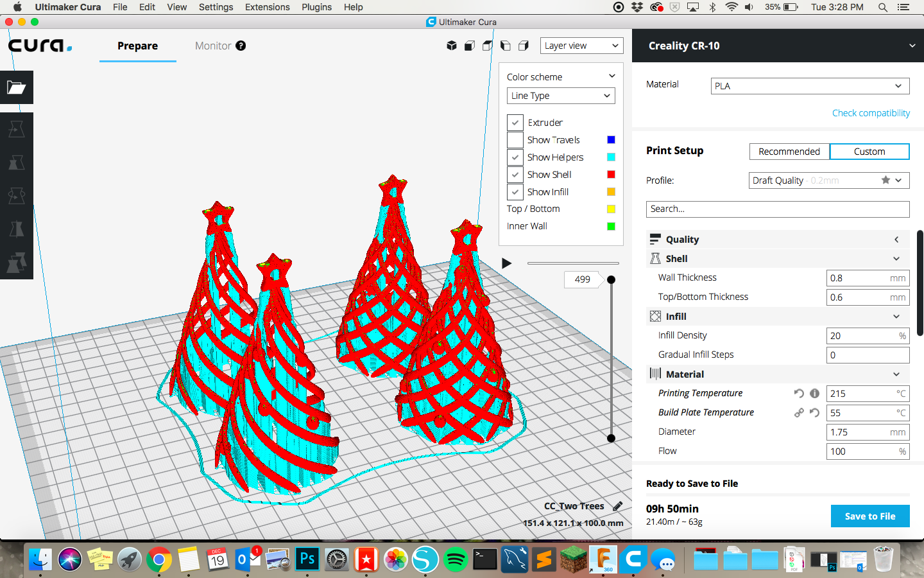Click the bottom handle of layer slider

coord(611,438)
